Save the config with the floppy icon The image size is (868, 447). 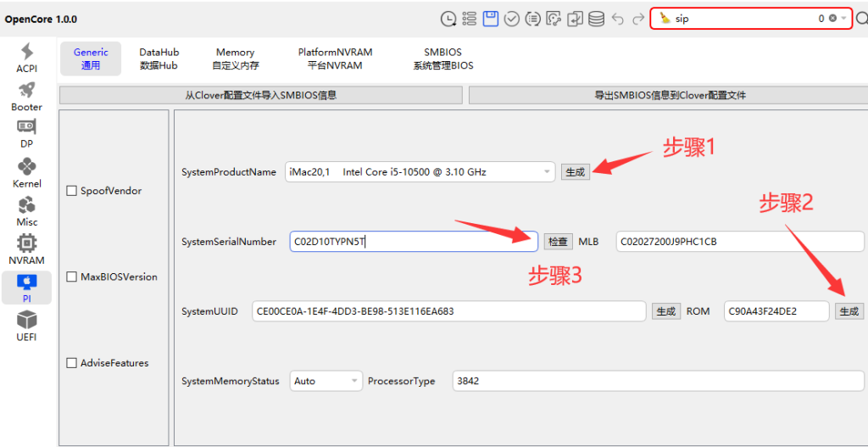(x=491, y=19)
